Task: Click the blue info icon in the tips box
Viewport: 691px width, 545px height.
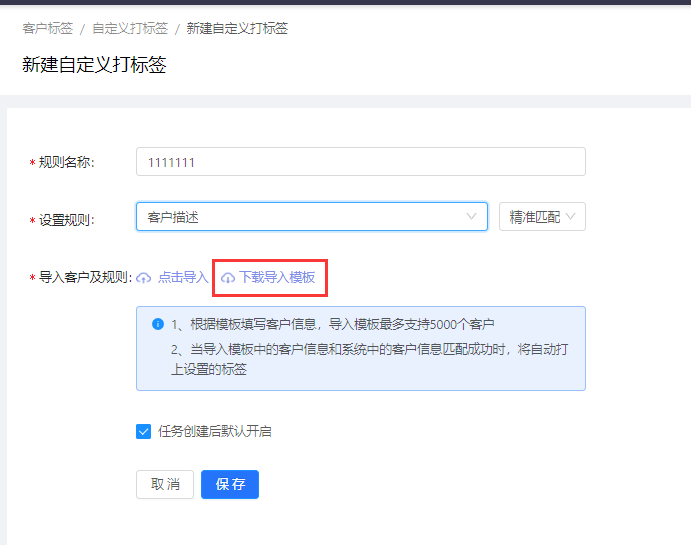Action: click(158, 324)
